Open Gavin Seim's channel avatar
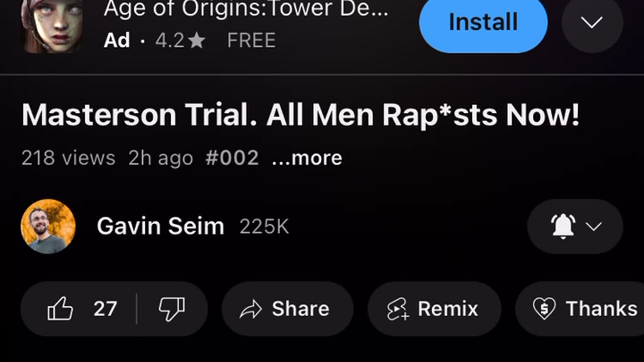The width and height of the screenshot is (644, 362). tap(48, 226)
